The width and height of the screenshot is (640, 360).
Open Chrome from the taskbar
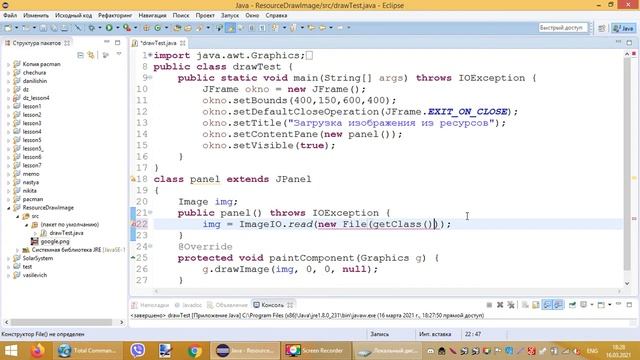pyautogui.click(x=194, y=351)
